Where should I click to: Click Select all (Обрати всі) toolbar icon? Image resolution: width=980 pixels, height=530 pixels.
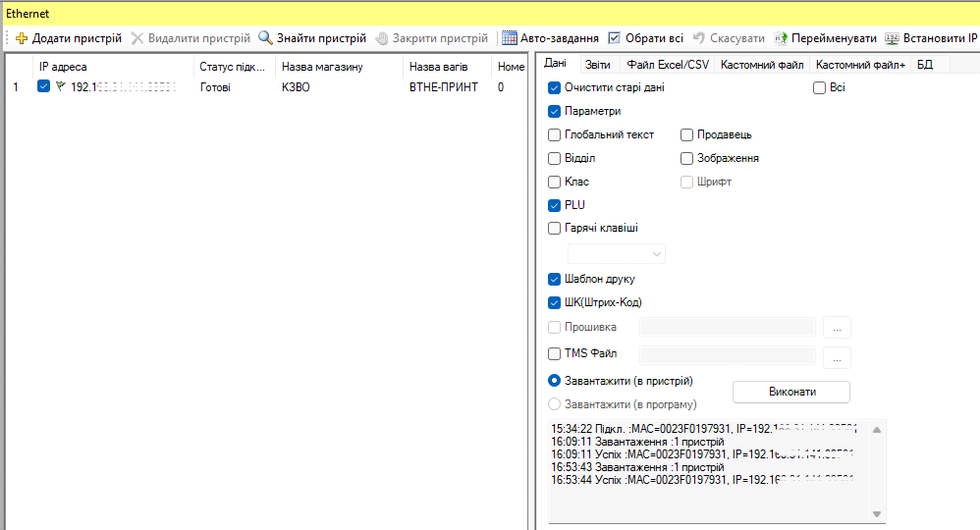pyautogui.click(x=615, y=38)
